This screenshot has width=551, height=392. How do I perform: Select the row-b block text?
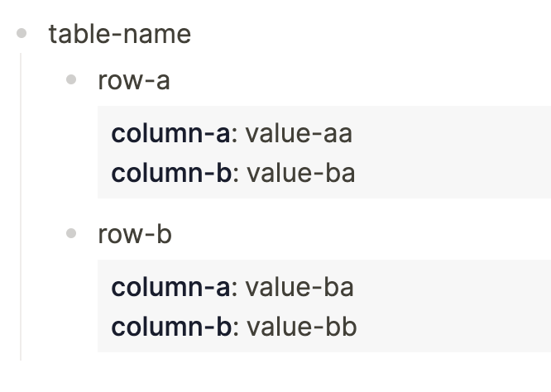tap(135, 234)
